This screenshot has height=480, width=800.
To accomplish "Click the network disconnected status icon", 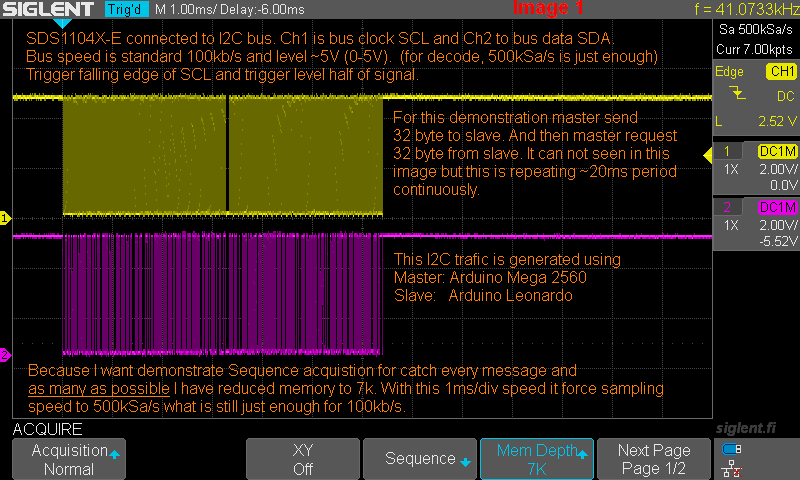I will pos(732,468).
